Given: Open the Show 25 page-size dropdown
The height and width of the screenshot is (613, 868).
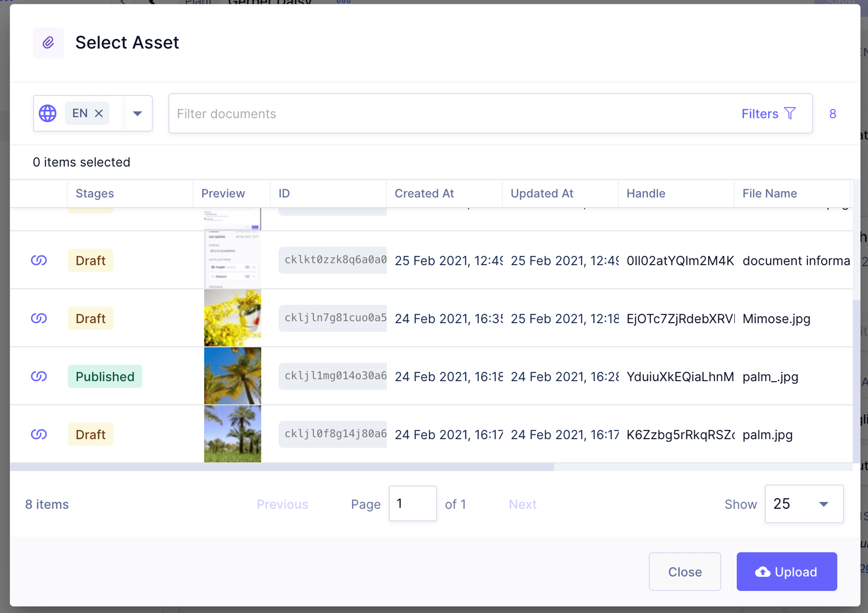Looking at the screenshot, I should (x=804, y=504).
